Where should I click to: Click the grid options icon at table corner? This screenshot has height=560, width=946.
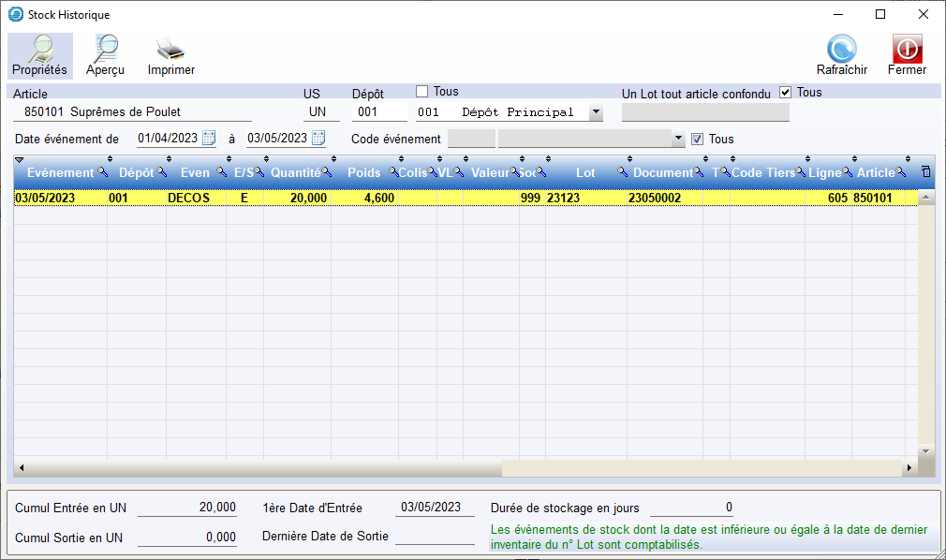925,172
